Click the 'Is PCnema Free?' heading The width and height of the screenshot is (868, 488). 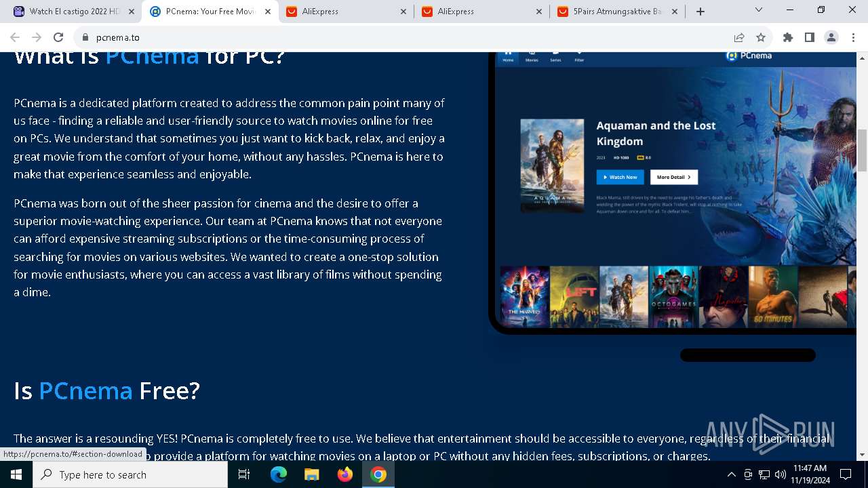(106, 391)
